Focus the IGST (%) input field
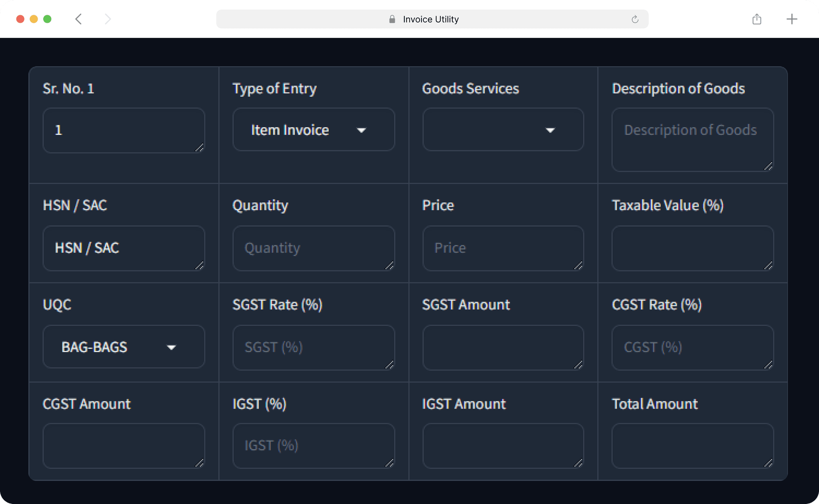This screenshot has height=504, width=819. click(313, 445)
